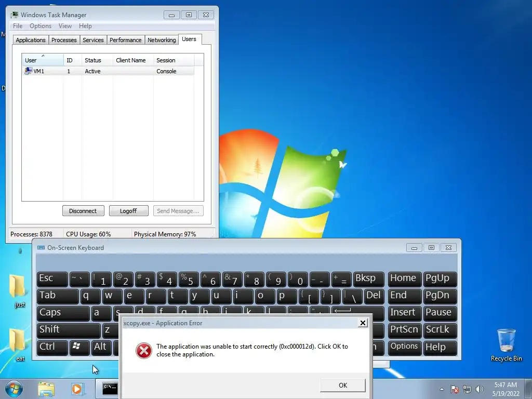Select the Users tab
The width and height of the screenshot is (532, 399).
click(x=189, y=39)
